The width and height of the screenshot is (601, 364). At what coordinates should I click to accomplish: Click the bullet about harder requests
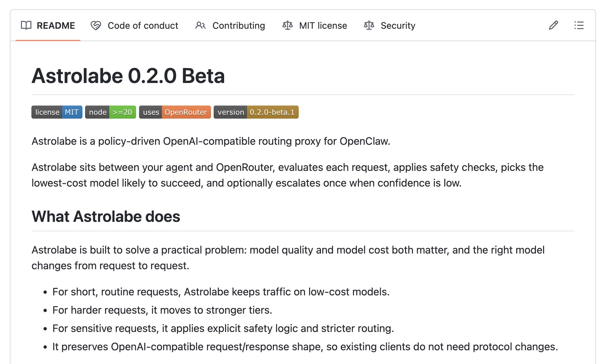click(162, 310)
